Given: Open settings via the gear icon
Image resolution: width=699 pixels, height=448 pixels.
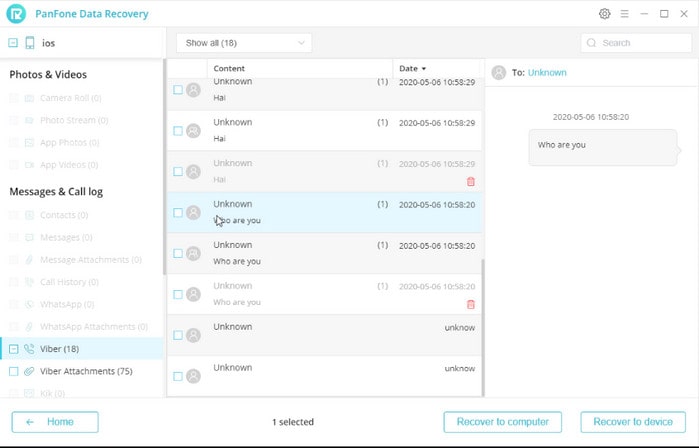Looking at the screenshot, I should pos(604,14).
